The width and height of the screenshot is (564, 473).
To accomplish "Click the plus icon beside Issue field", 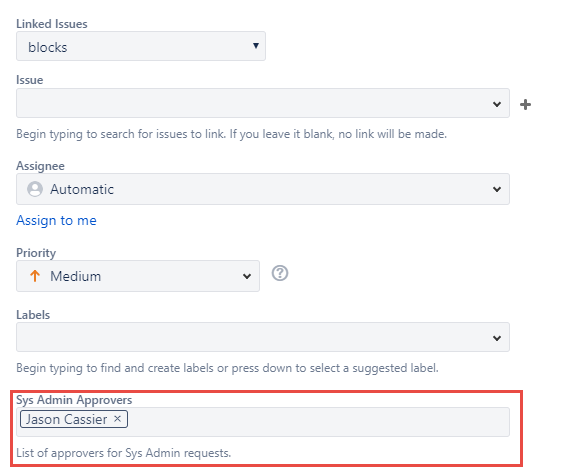I will point(525,105).
